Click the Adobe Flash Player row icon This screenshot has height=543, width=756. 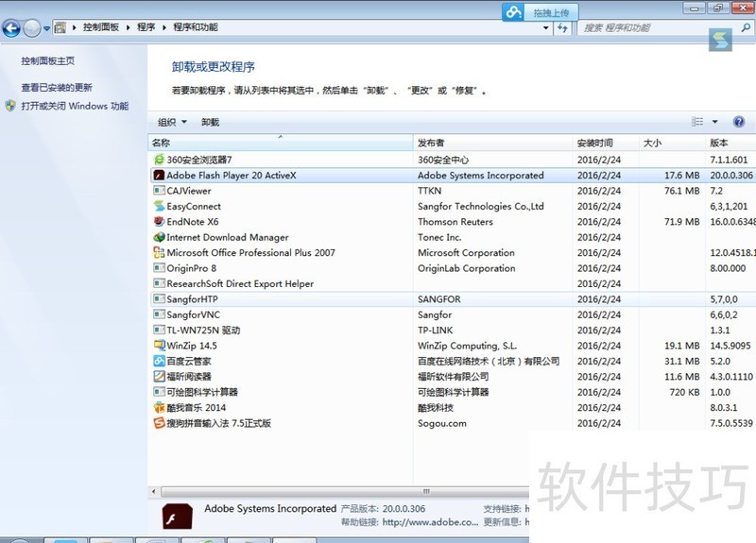click(x=159, y=176)
